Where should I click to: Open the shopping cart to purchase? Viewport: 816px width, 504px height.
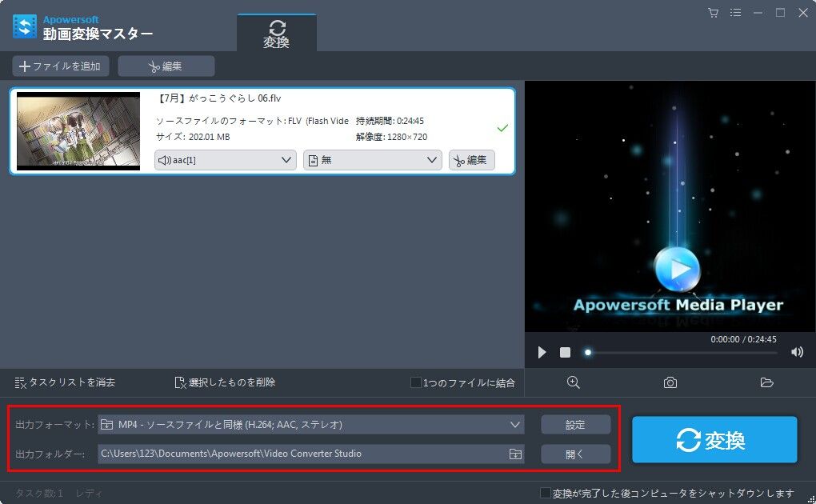point(712,13)
